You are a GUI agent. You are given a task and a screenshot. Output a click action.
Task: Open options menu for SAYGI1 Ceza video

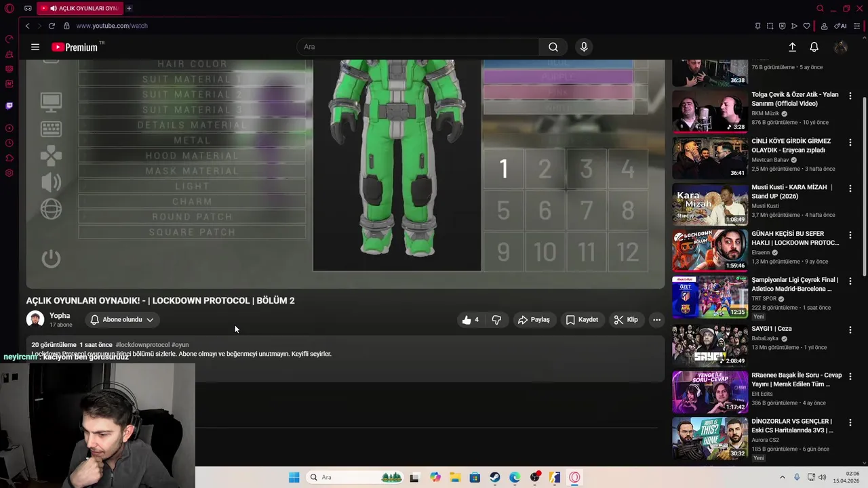(x=850, y=329)
